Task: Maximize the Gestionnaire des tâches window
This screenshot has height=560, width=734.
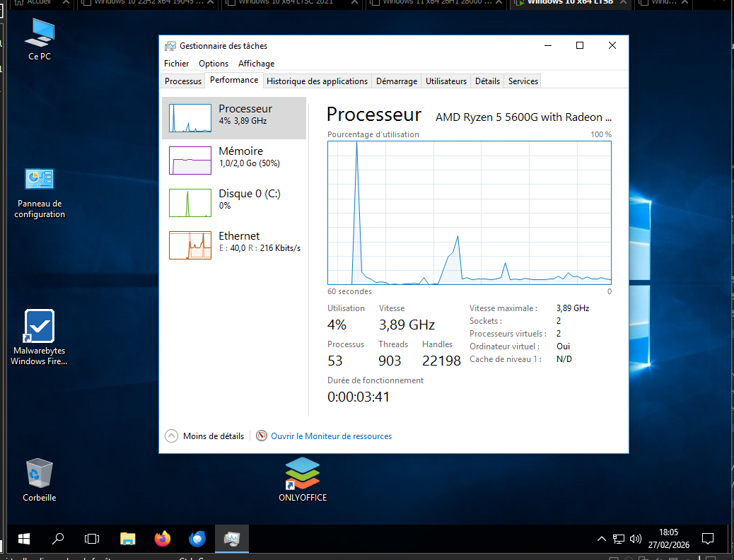Action: point(580,45)
